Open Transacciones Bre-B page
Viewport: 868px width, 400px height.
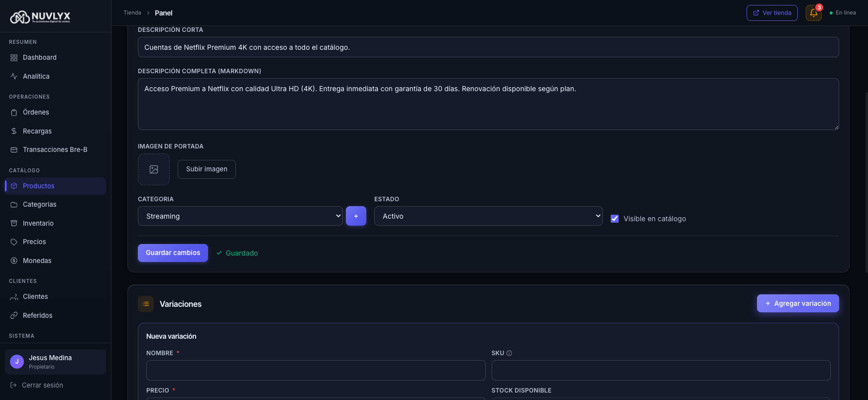point(55,150)
